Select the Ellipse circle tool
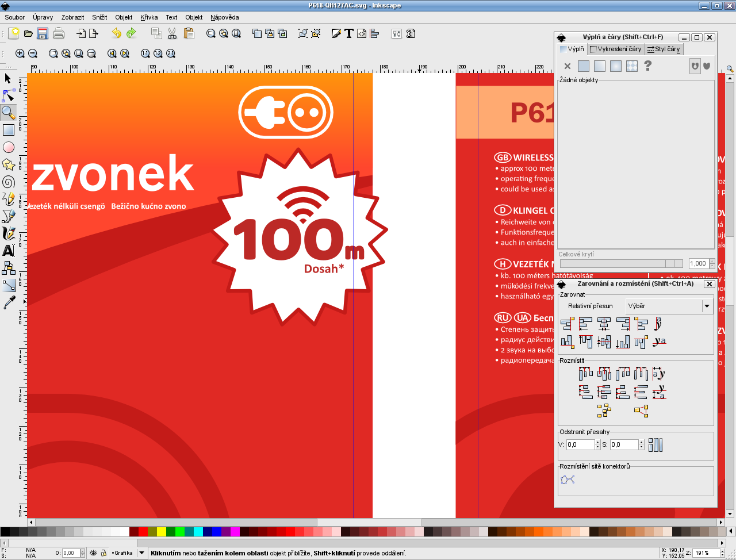This screenshot has height=560, width=736. tap(8, 147)
